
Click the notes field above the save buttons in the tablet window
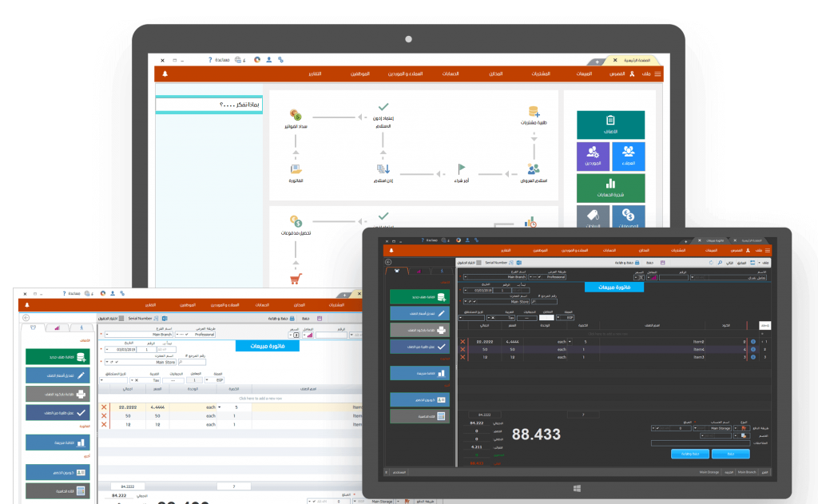click(701, 443)
